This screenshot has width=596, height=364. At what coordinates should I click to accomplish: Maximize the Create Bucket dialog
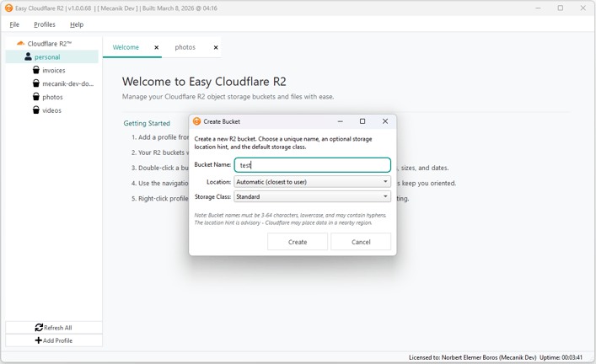coord(362,121)
